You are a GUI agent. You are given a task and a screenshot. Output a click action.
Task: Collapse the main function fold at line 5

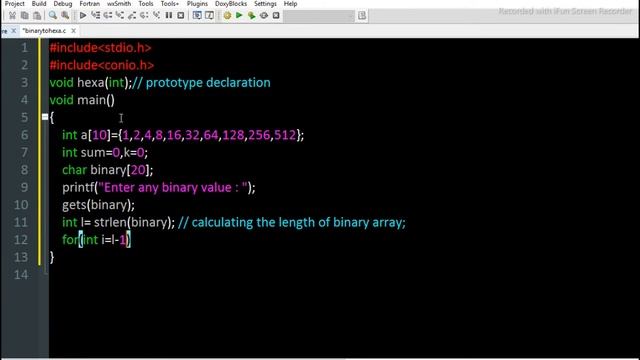point(45,117)
